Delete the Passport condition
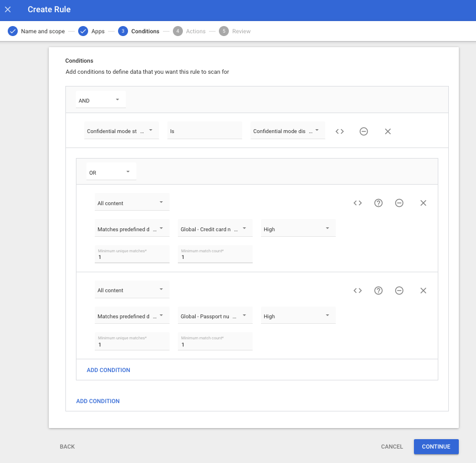 pyautogui.click(x=423, y=291)
